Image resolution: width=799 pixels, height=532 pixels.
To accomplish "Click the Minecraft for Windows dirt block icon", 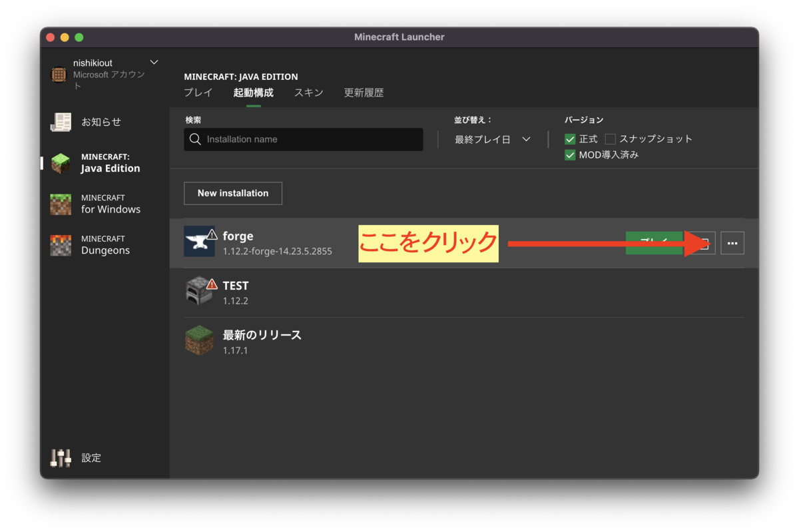I will pyautogui.click(x=61, y=204).
